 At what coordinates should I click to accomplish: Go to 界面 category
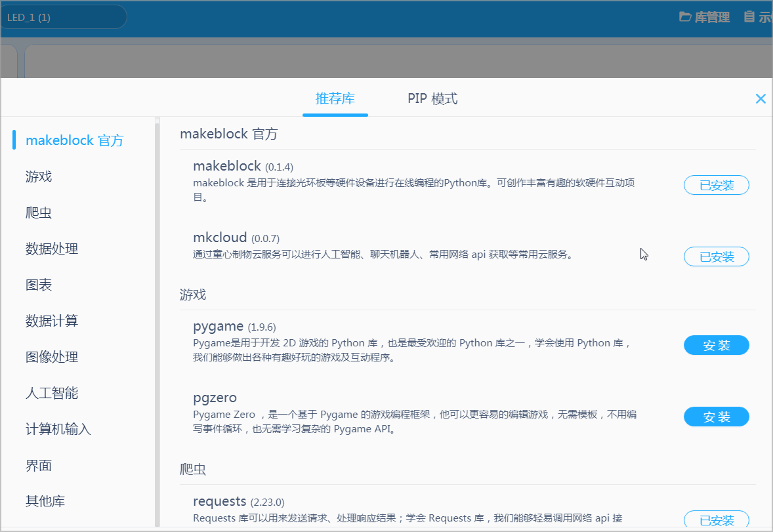click(x=39, y=465)
